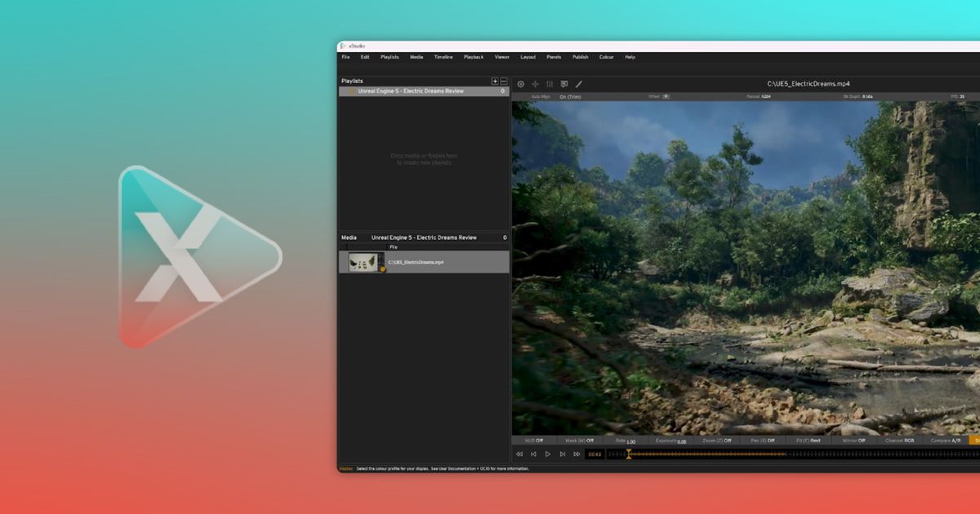The width and height of the screenshot is (980, 514).
Task: Open the Mirror Off dropdown
Action: (853, 441)
